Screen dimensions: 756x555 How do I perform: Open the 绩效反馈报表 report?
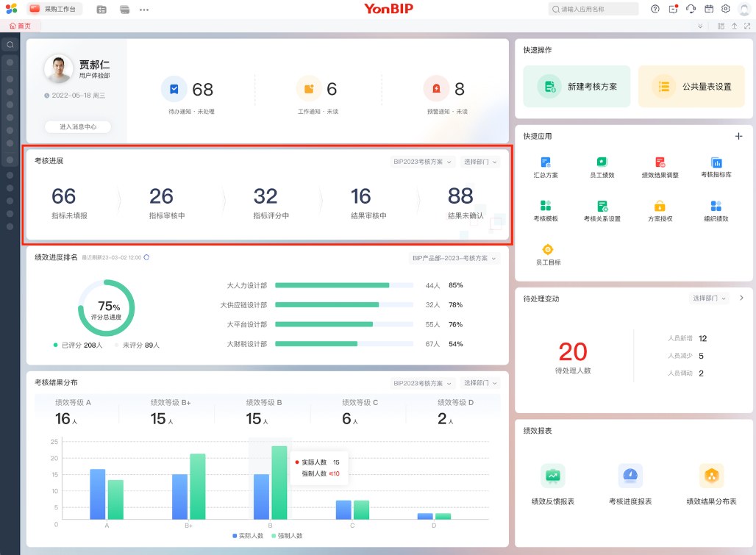point(552,484)
